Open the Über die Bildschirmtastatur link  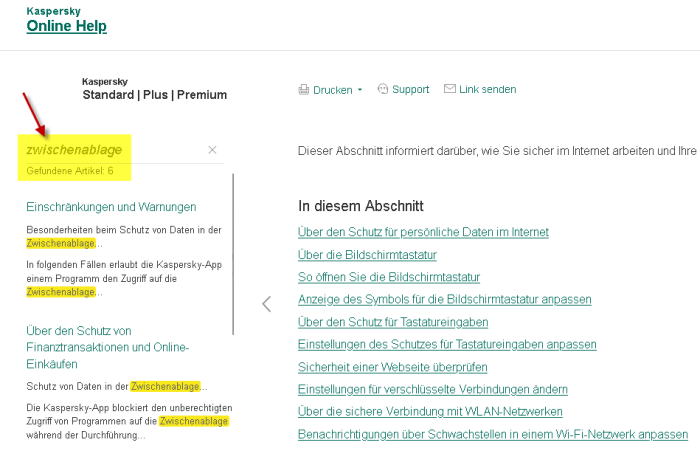[x=367, y=255]
